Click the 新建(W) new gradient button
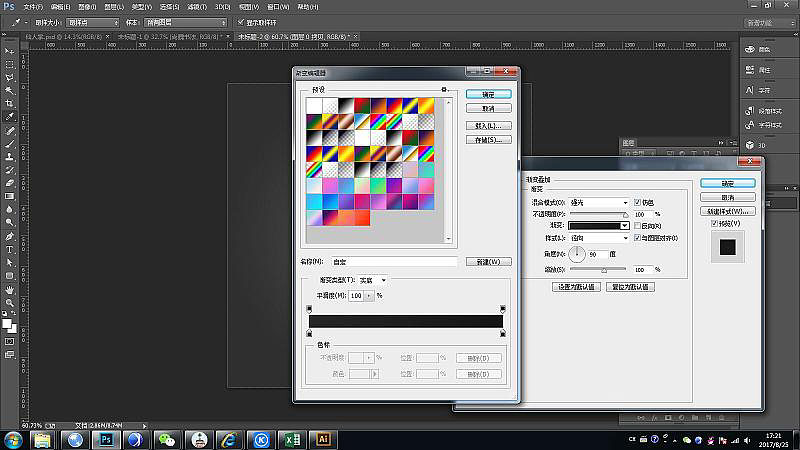Screen dimensions: 800x450 tap(489, 262)
